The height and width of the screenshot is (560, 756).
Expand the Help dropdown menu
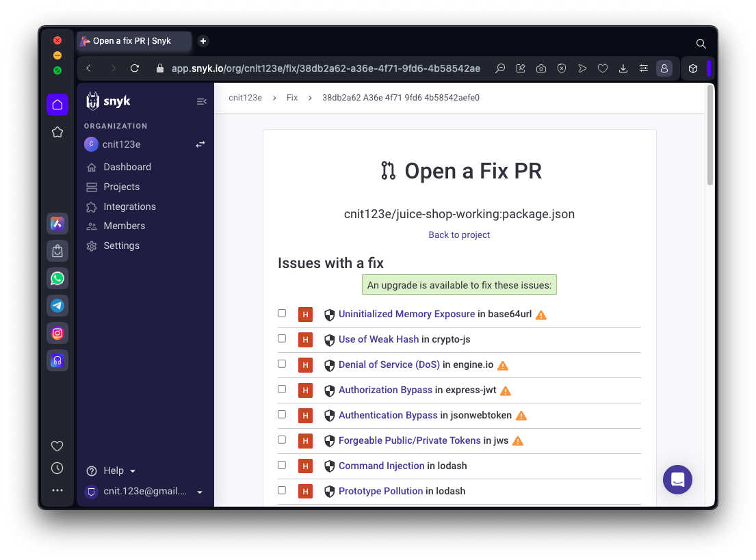click(x=112, y=470)
